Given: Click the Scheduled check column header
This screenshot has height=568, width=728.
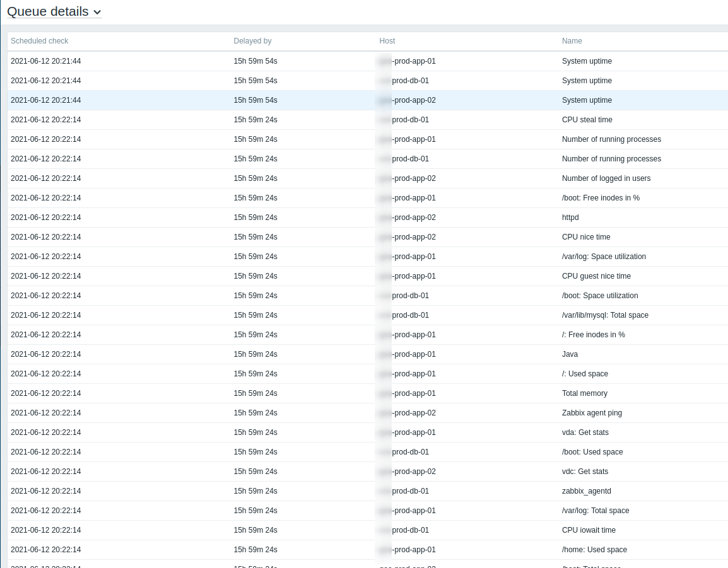Looking at the screenshot, I should coord(40,41).
